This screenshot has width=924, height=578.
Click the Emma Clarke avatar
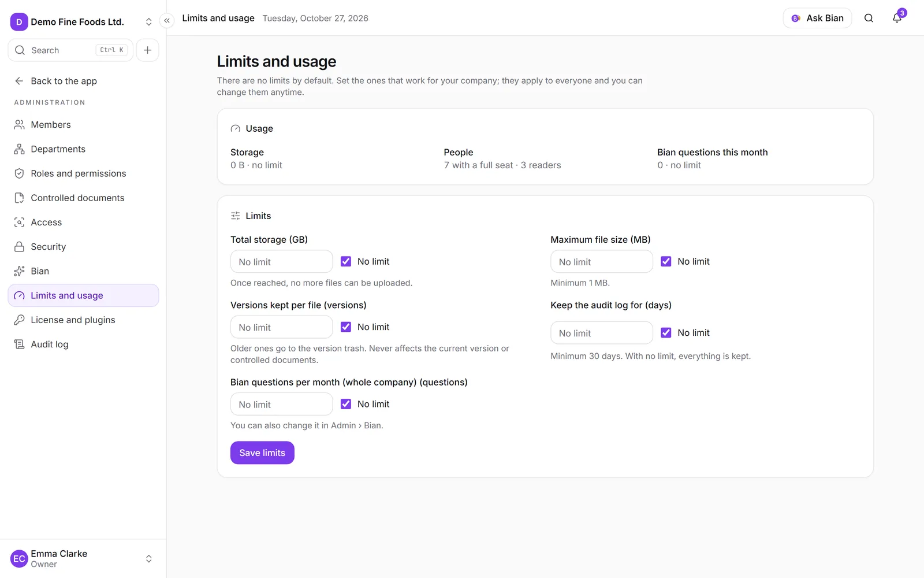pyautogui.click(x=19, y=559)
